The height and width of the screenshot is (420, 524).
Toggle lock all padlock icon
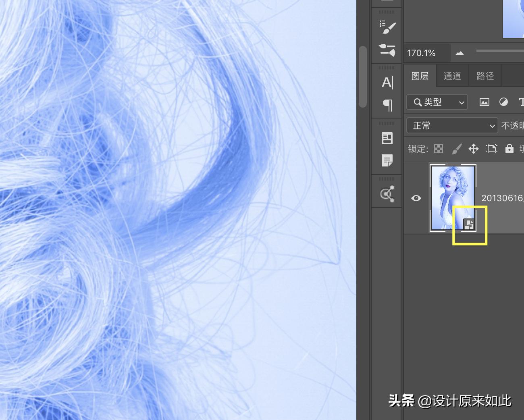[x=509, y=149]
